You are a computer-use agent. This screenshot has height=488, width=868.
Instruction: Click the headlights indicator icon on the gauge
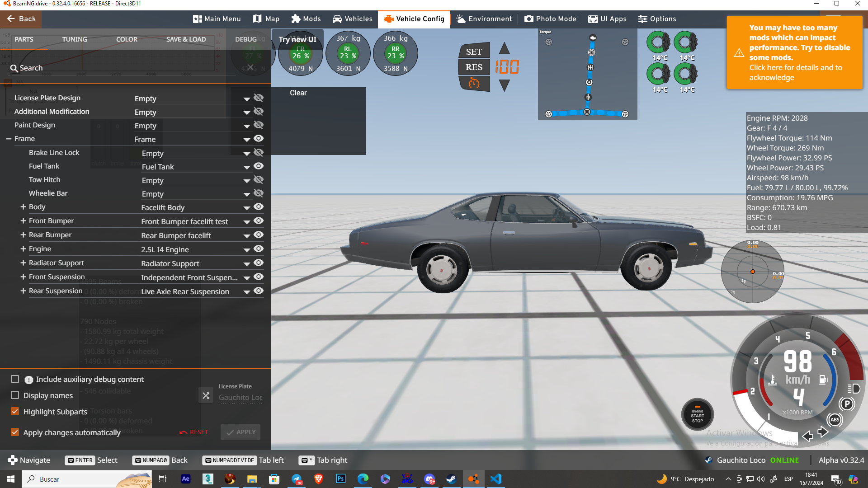click(x=854, y=389)
